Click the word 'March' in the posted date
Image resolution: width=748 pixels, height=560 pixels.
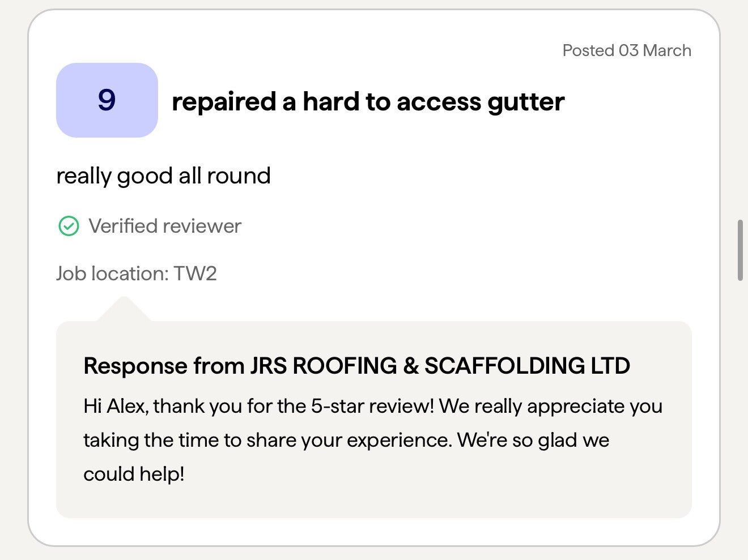pos(667,50)
